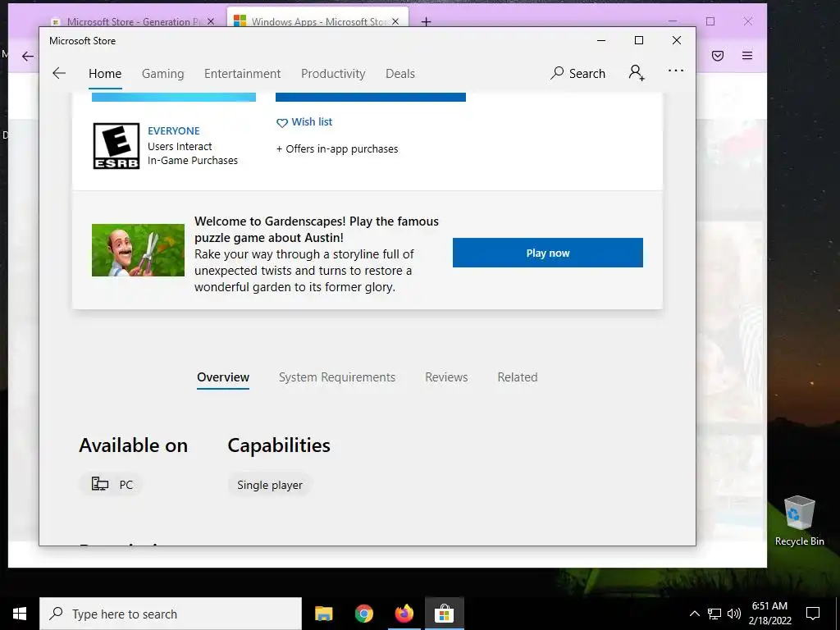Select the Home tab
840x630 pixels.
(105, 74)
